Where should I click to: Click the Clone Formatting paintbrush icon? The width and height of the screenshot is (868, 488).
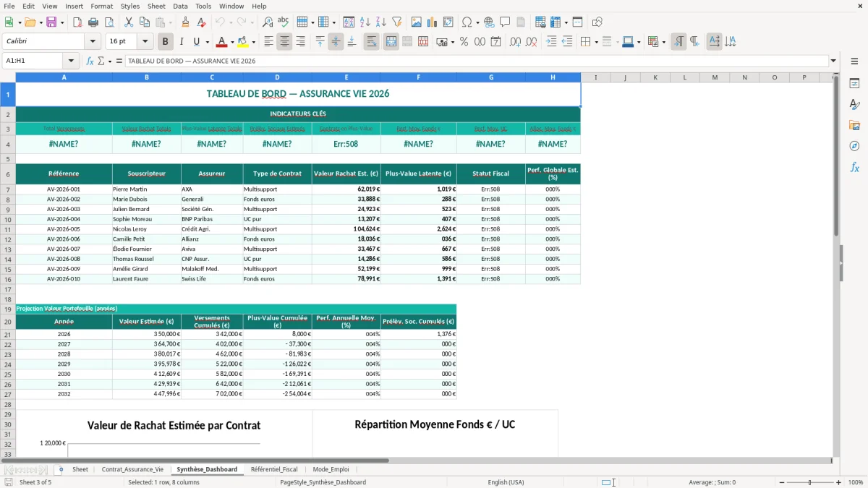tap(185, 22)
